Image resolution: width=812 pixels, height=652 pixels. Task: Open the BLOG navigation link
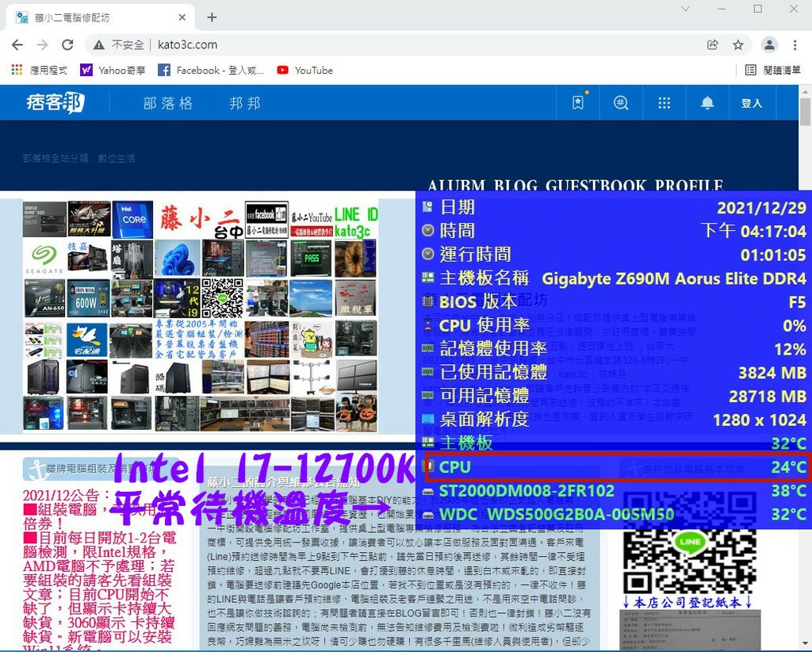515,185
